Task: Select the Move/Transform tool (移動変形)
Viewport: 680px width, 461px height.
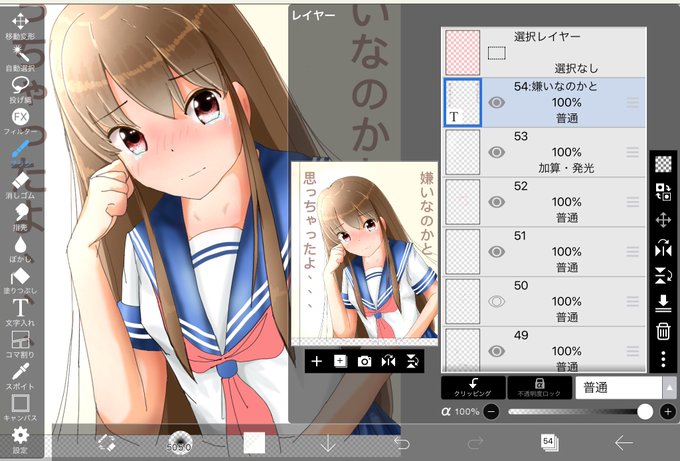Action: point(20,25)
